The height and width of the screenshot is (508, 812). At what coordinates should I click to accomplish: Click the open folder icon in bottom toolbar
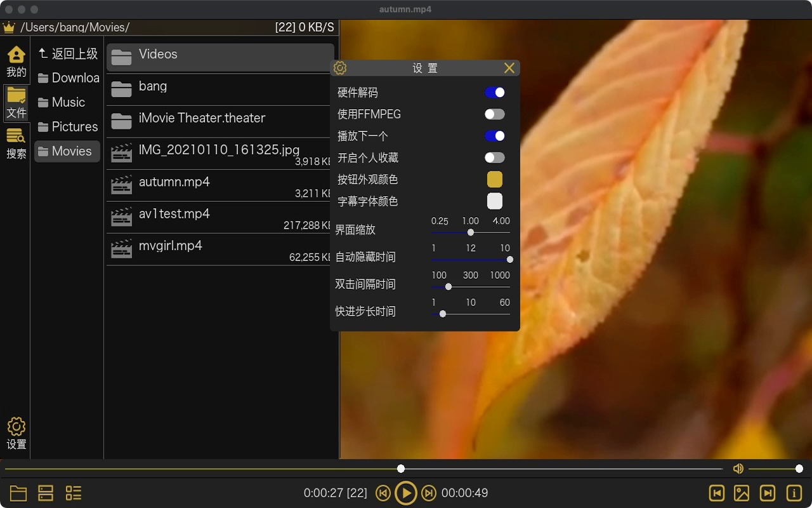[18, 493]
